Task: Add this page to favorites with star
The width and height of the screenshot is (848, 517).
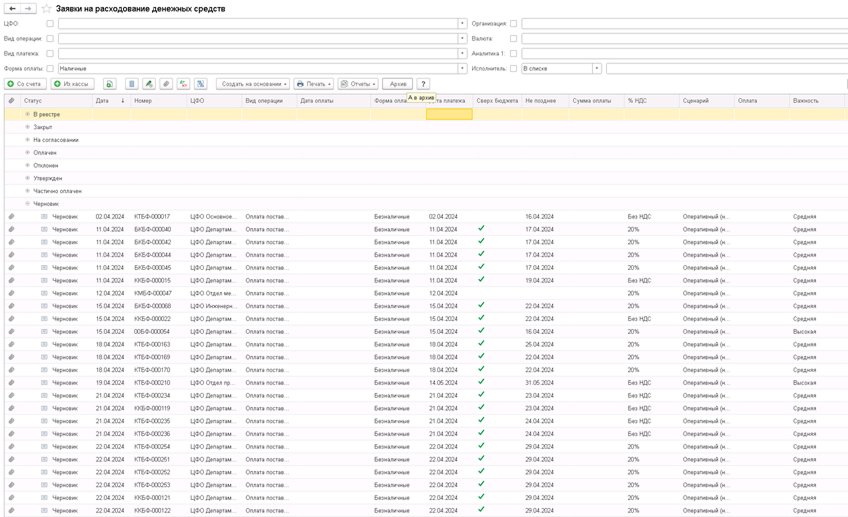Action: 44,8
